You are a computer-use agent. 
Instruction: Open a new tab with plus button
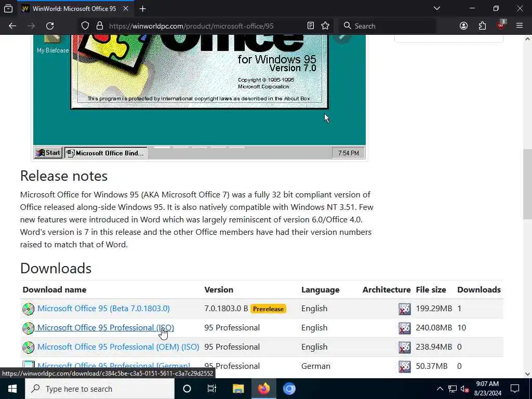pos(142,8)
